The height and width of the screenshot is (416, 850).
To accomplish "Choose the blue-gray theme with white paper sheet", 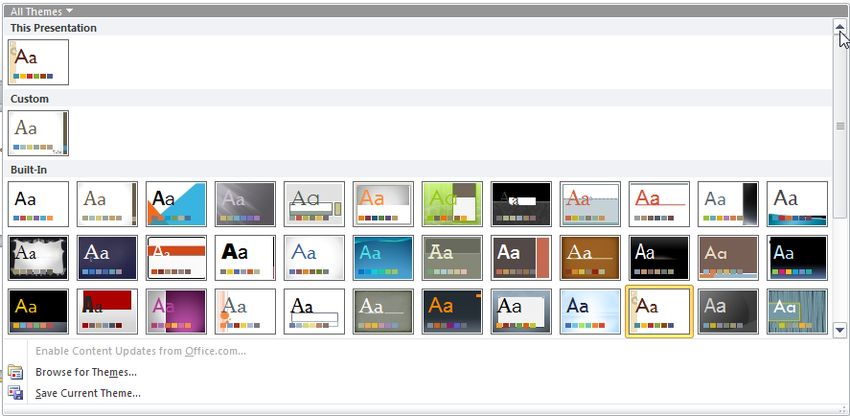I will 521,311.
